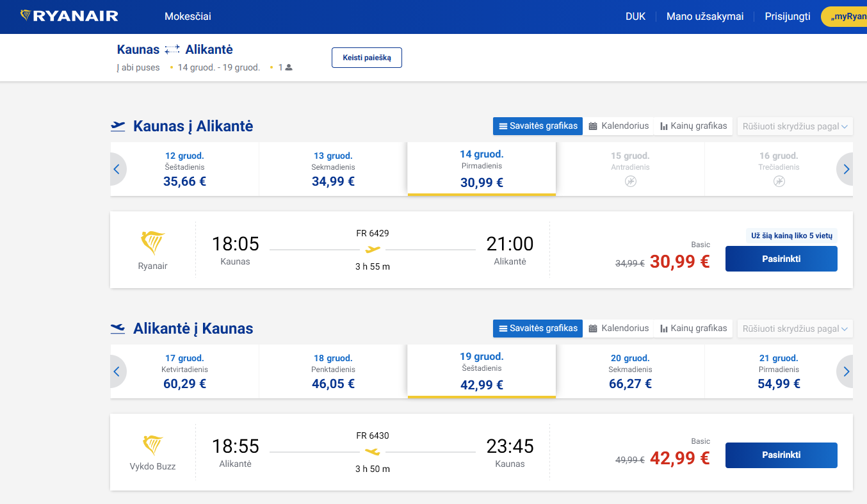Click the 3 h 50 m duration
Screen dimensions: 867x504
(x=373, y=469)
